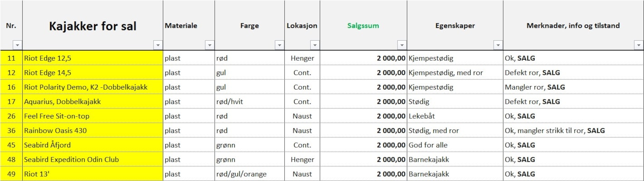Select the green Salgssum header cell
This screenshot has width=644, height=181.
363,26
